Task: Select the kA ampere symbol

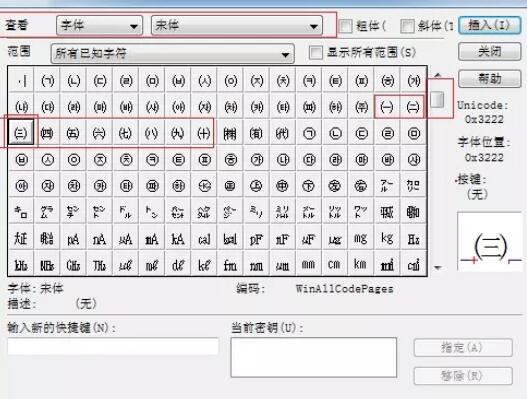Action: [x=178, y=238]
